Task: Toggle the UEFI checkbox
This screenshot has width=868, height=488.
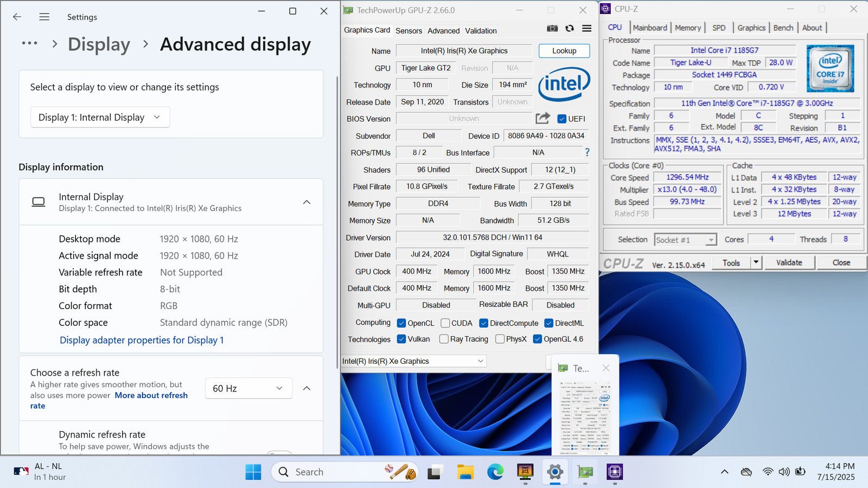Action: pos(562,119)
